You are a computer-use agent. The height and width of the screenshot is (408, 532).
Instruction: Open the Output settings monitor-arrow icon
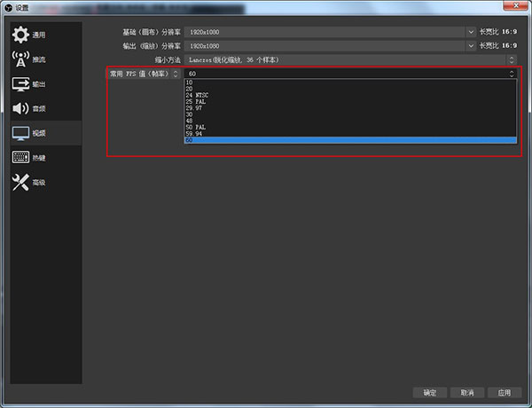(20, 84)
